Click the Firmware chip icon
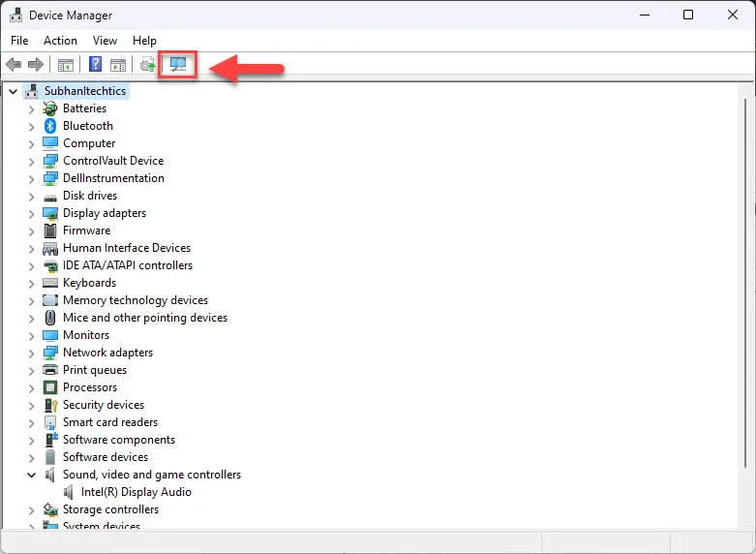 50,231
